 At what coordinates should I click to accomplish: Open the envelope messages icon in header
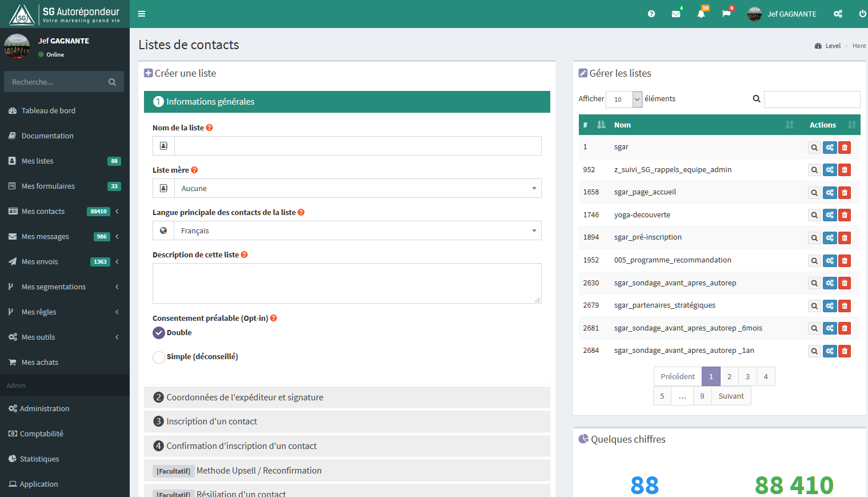tap(676, 14)
